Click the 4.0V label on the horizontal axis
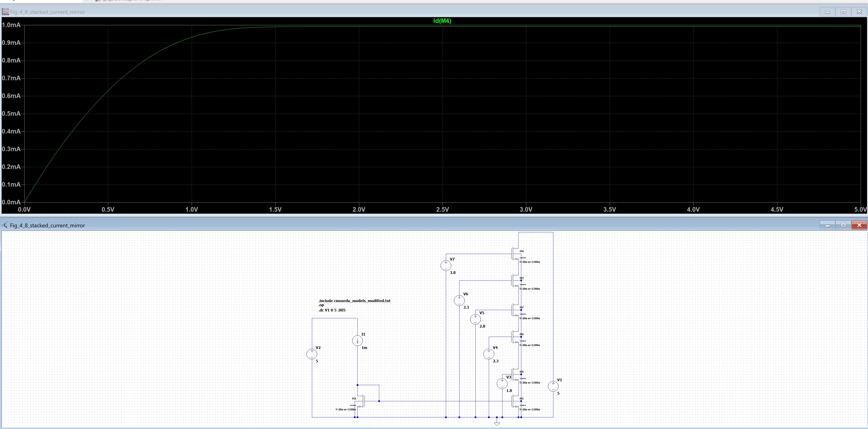Viewport: 868px width, 429px height. click(693, 209)
